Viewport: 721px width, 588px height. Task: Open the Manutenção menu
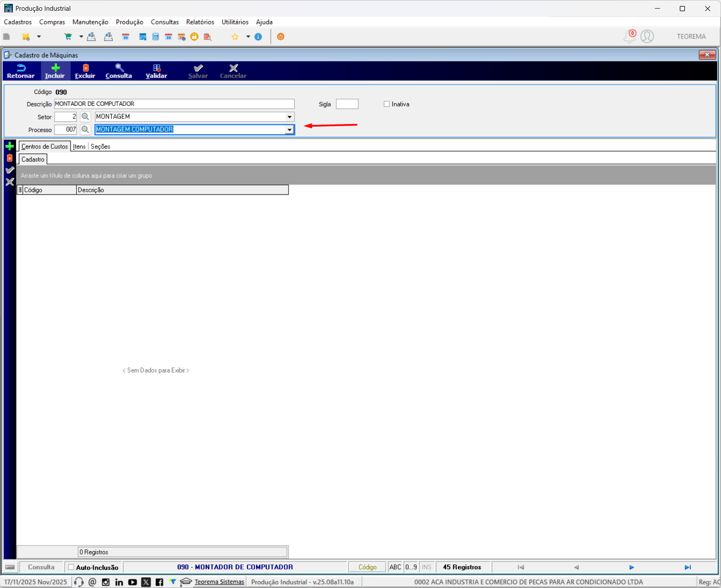click(x=90, y=22)
